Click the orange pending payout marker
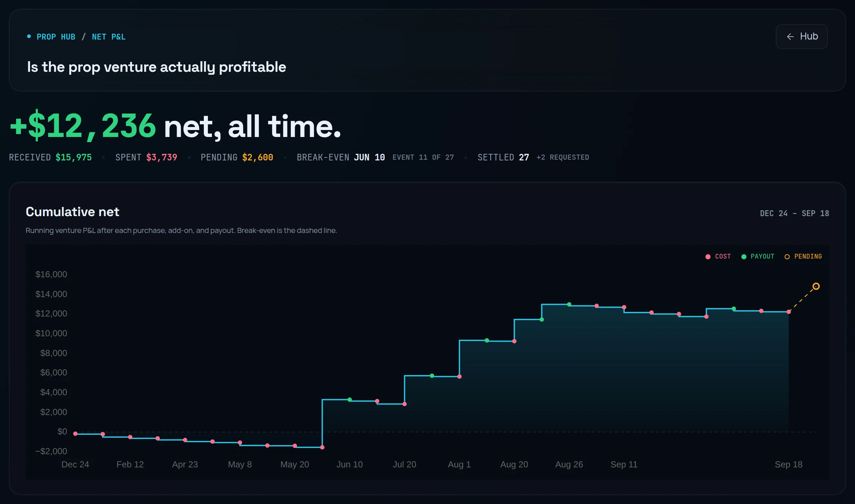The image size is (855, 504). pos(816,286)
